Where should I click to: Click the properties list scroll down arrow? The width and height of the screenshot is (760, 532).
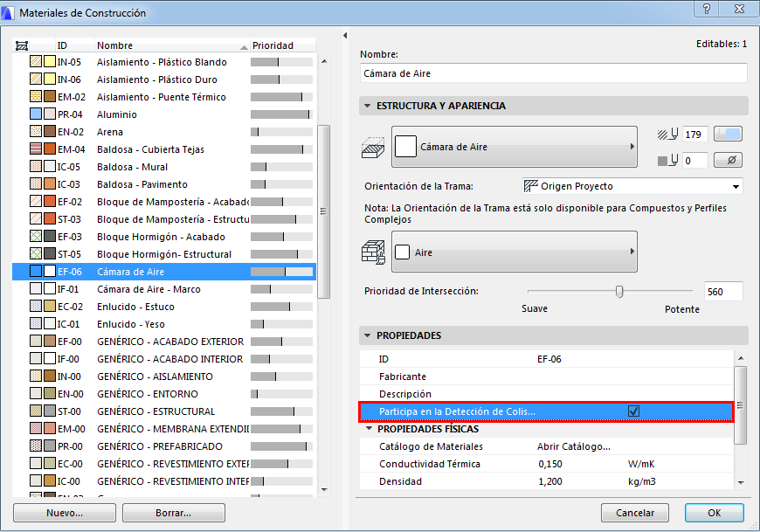click(741, 482)
